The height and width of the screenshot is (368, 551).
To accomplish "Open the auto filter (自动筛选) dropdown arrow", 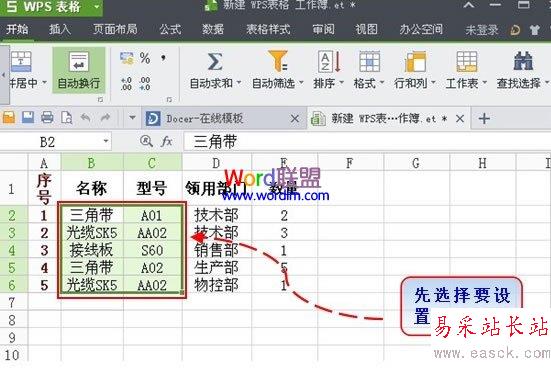I will 301,83.
